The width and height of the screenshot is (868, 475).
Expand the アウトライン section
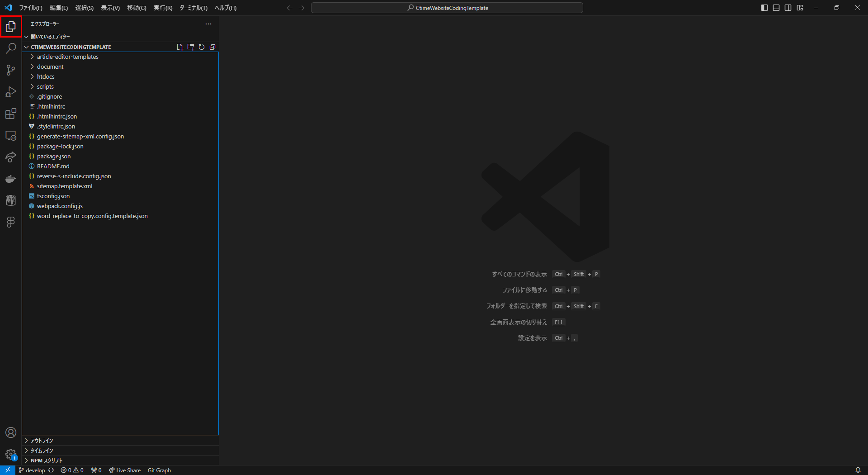pos(42,441)
